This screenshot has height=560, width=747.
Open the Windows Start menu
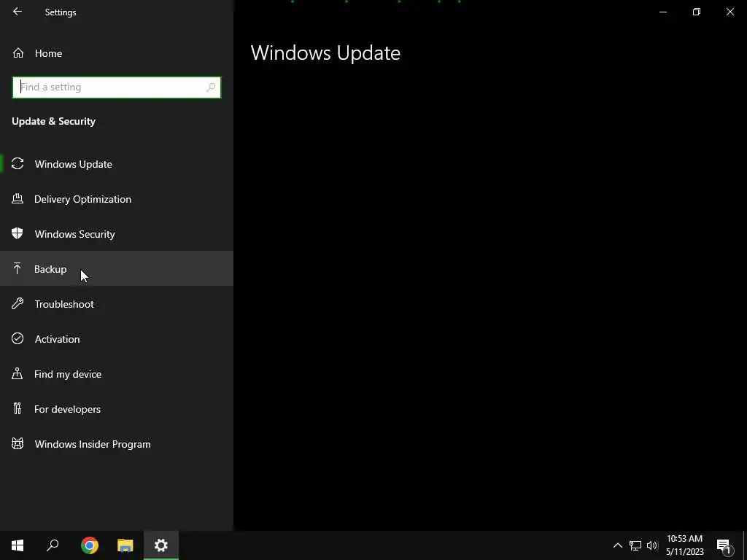[x=18, y=545]
